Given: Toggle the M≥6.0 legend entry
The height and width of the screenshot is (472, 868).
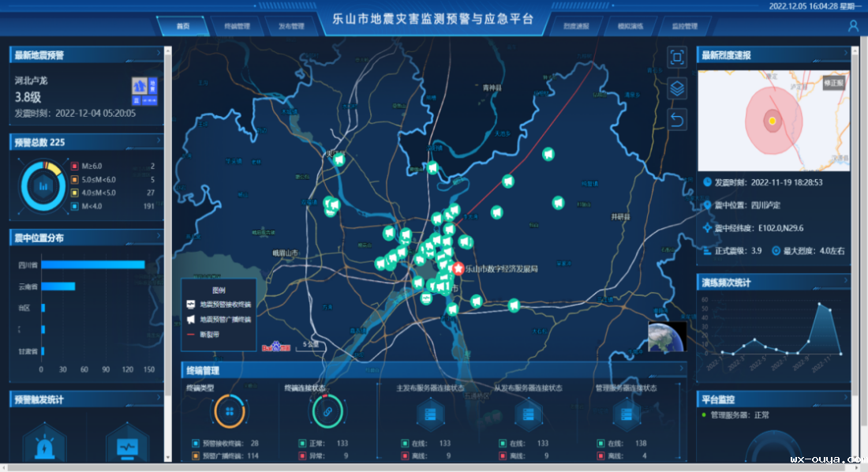Looking at the screenshot, I should [87, 167].
